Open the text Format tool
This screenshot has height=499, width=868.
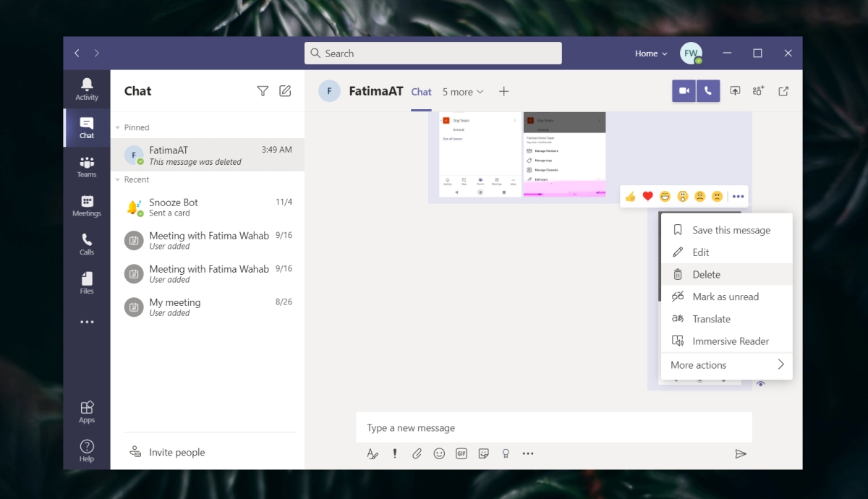point(373,453)
